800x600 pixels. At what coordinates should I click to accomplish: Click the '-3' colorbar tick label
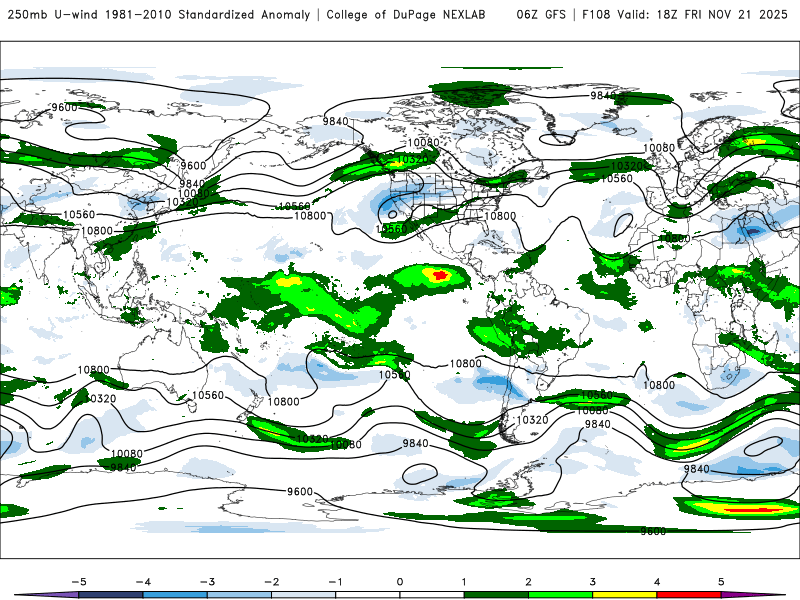pos(207,582)
